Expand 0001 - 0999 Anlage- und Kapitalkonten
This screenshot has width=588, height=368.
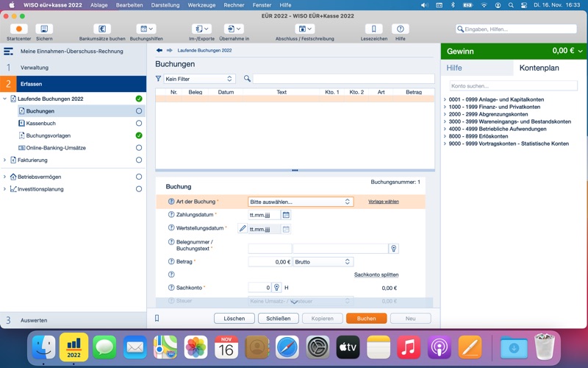(x=445, y=99)
